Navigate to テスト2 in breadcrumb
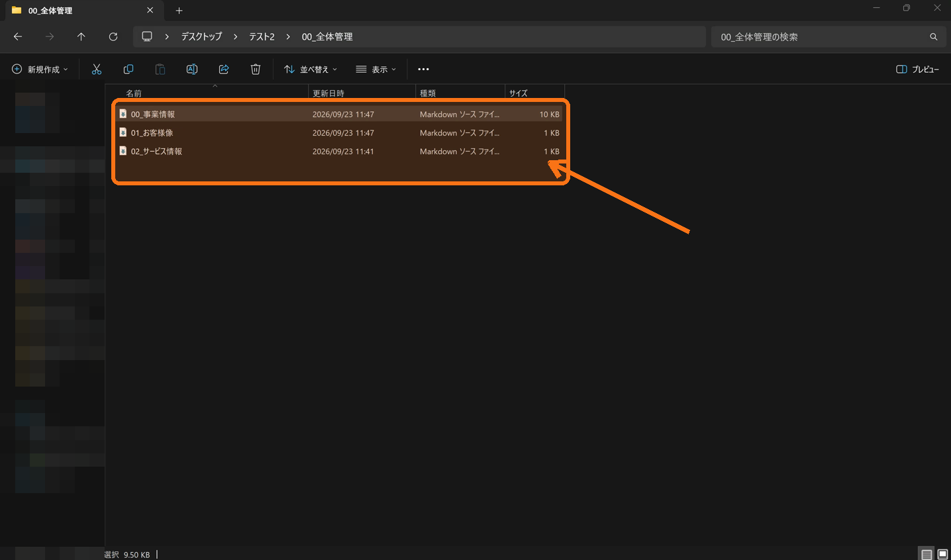Screen dimensions: 951x560 [262, 37]
